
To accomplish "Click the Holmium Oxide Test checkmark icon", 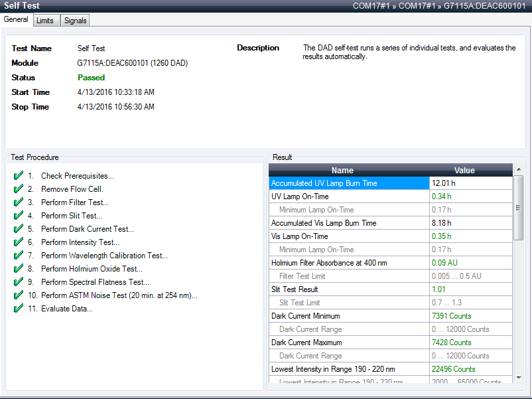I will (18, 269).
